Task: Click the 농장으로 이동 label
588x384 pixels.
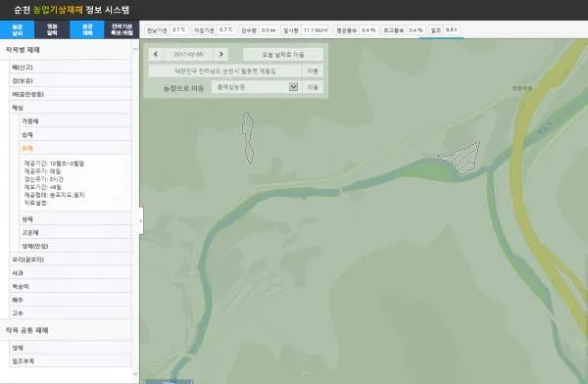Action: click(x=183, y=88)
